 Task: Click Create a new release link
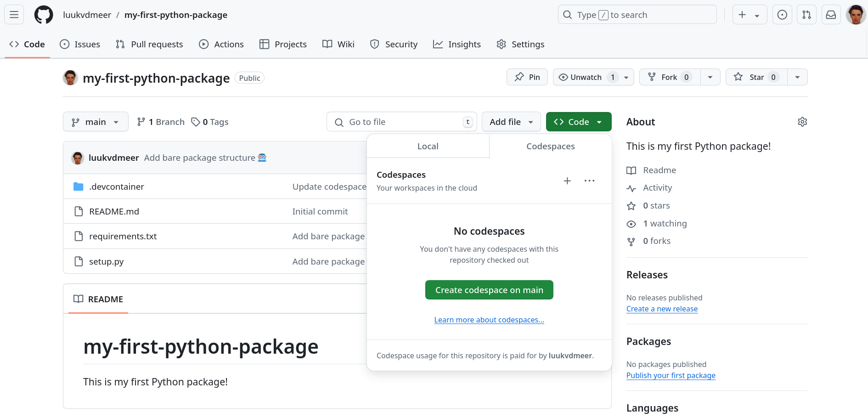tap(662, 309)
